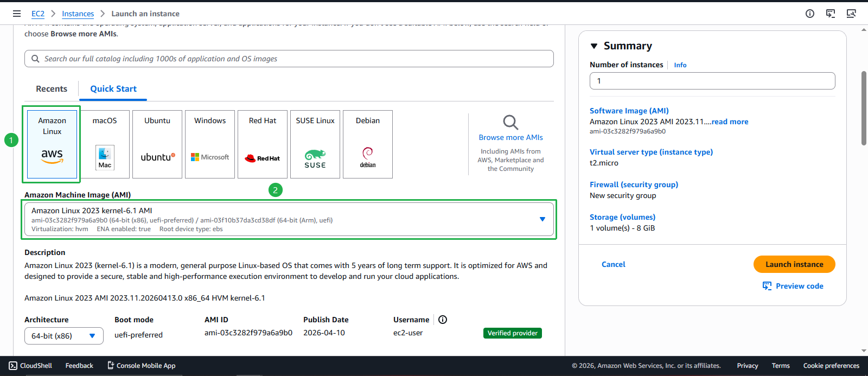The height and width of the screenshot is (376, 868).
Task: Click the New security group text
Action: click(623, 195)
